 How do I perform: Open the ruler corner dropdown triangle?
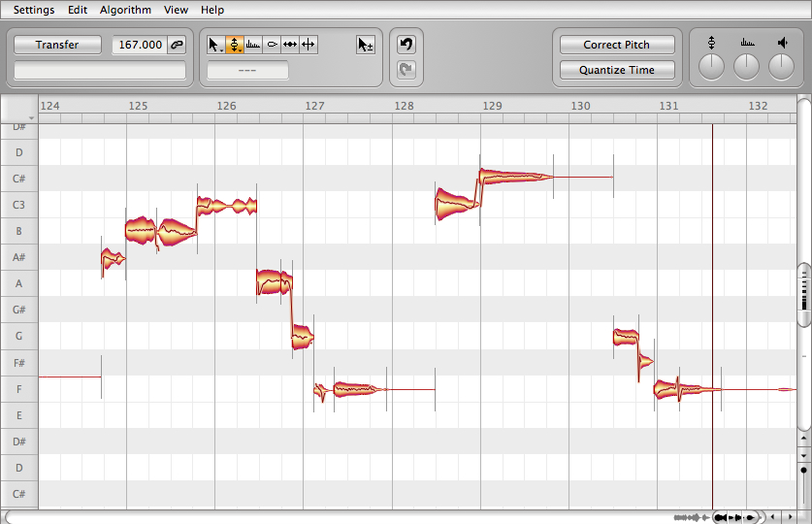pos(32,118)
